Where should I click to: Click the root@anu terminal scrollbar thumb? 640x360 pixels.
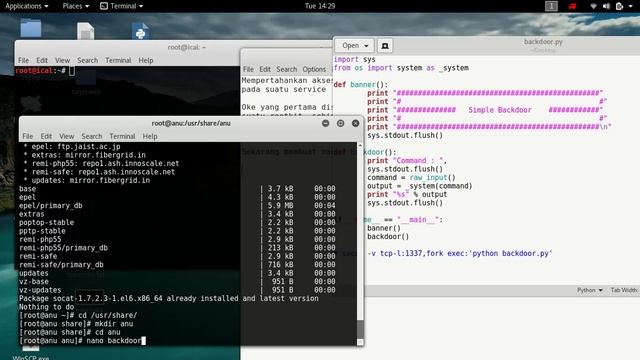click(x=360, y=329)
